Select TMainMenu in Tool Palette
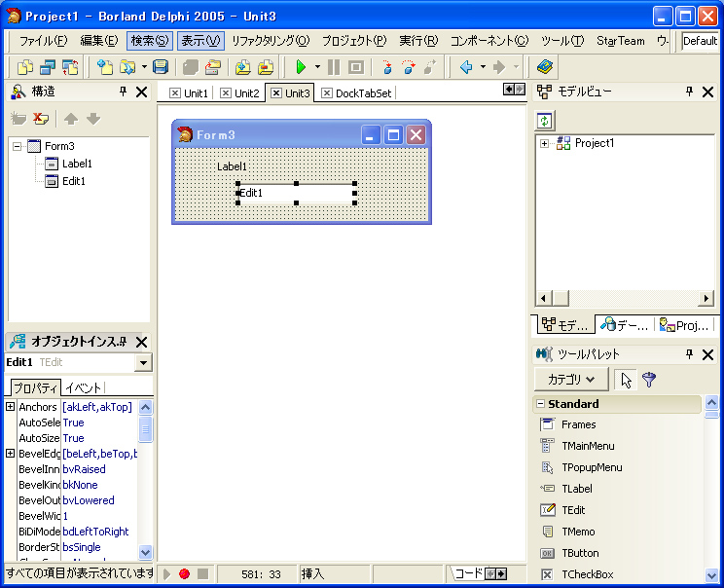 point(588,446)
